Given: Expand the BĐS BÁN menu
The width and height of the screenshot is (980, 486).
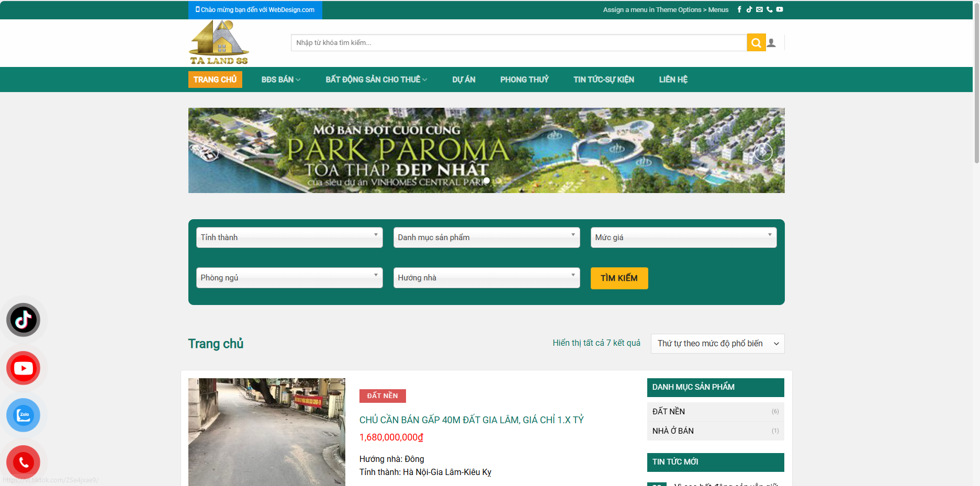Looking at the screenshot, I should tap(281, 80).
